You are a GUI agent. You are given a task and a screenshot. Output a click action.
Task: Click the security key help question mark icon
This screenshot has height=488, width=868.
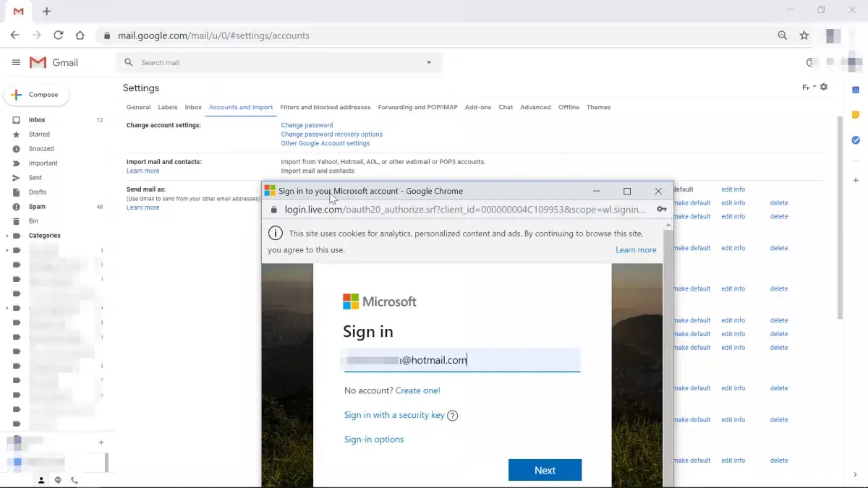(x=453, y=416)
